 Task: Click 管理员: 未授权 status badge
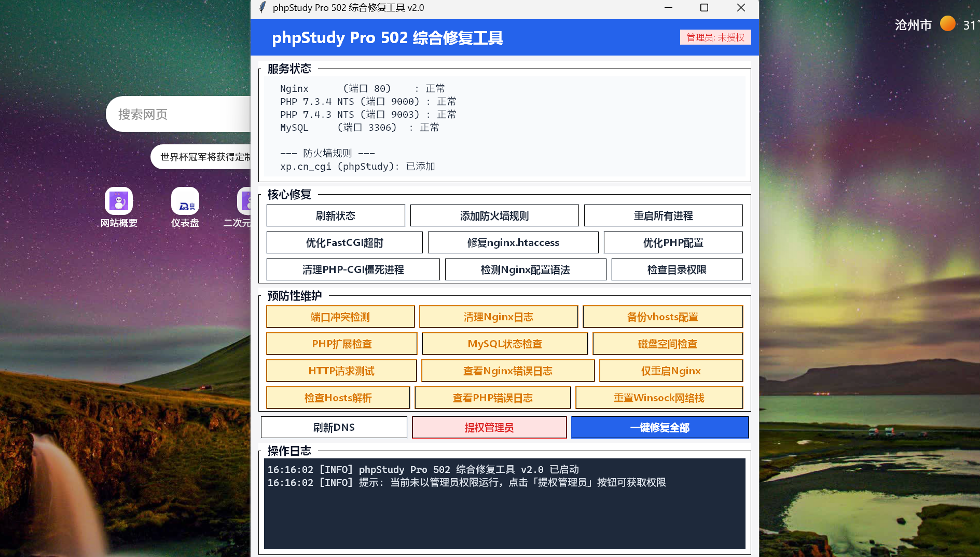[715, 37]
